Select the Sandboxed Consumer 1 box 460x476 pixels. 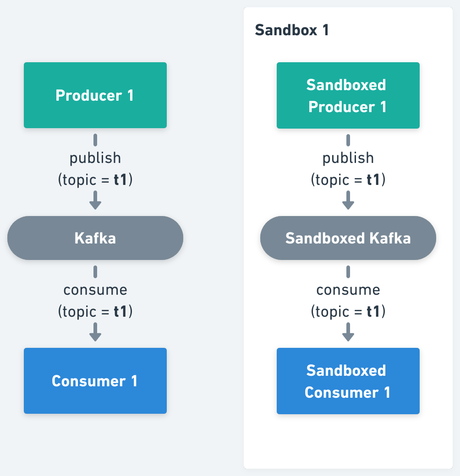click(348, 381)
